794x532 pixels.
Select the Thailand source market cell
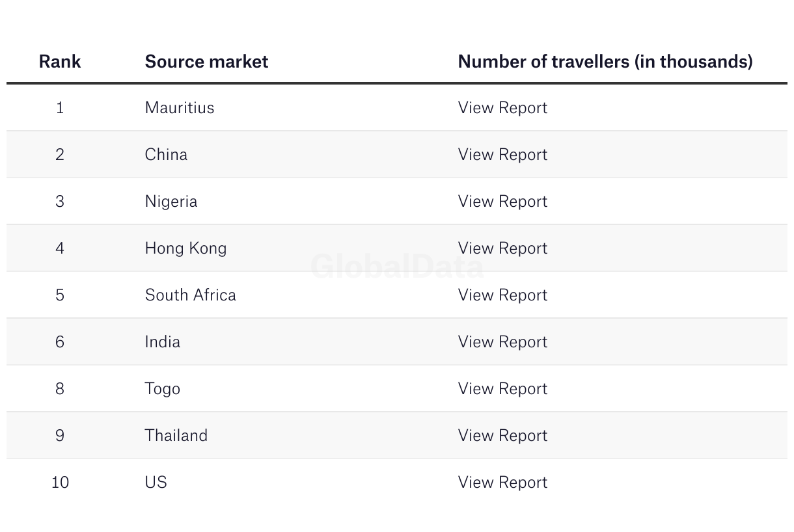pyautogui.click(x=176, y=435)
